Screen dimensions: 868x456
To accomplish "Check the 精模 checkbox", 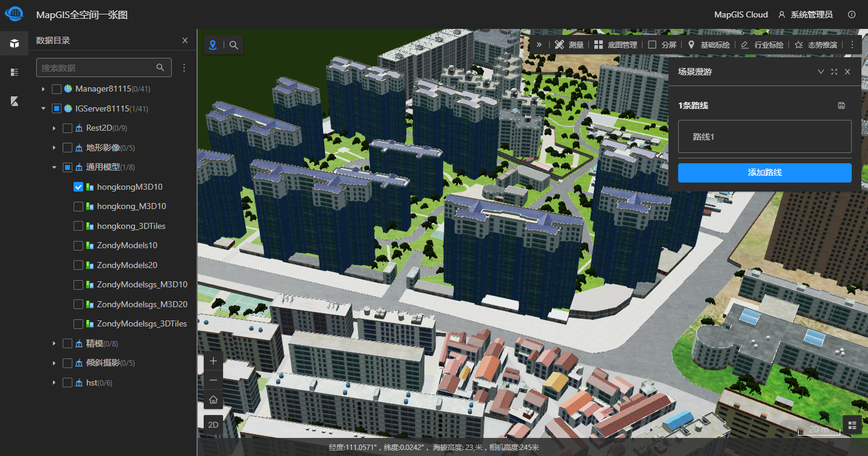I will click(68, 343).
